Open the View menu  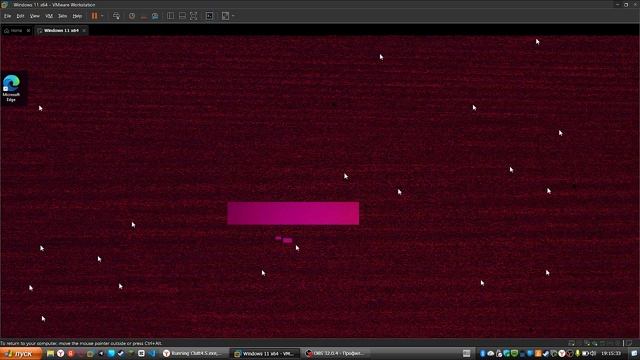pyautogui.click(x=35, y=16)
